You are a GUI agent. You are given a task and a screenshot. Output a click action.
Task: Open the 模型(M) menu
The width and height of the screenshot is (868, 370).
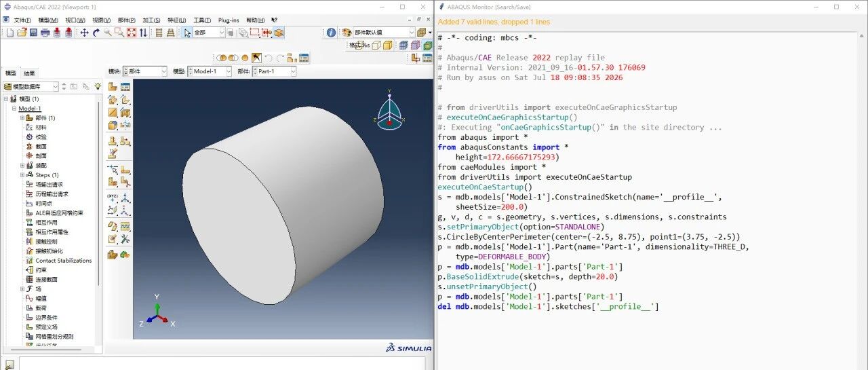click(x=48, y=20)
